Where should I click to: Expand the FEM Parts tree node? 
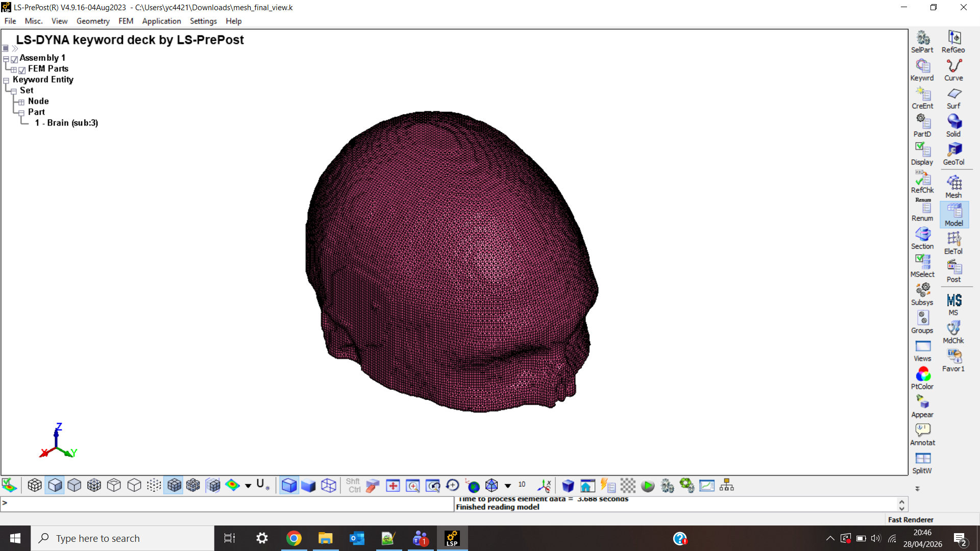tap(14, 69)
